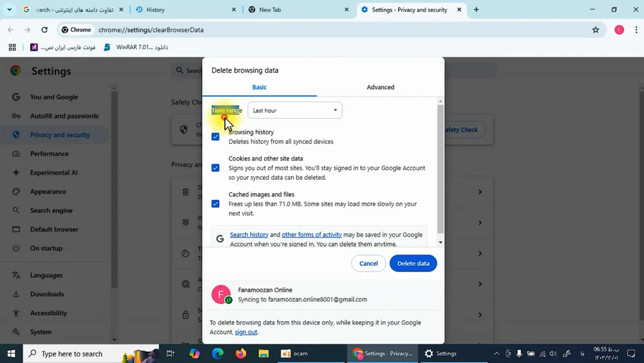Click the System wrench icon

pyautogui.click(x=16, y=332)
